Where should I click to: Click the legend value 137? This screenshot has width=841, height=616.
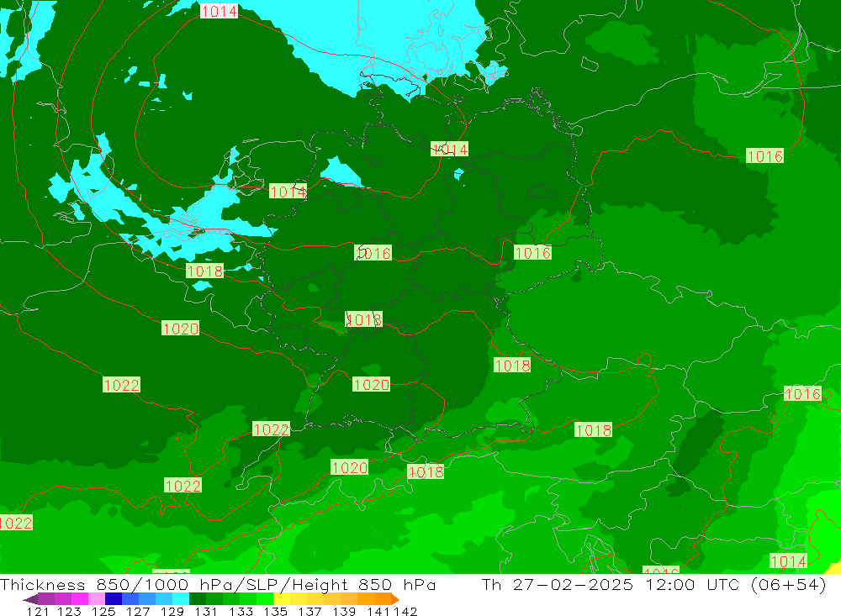coord(309,611)
